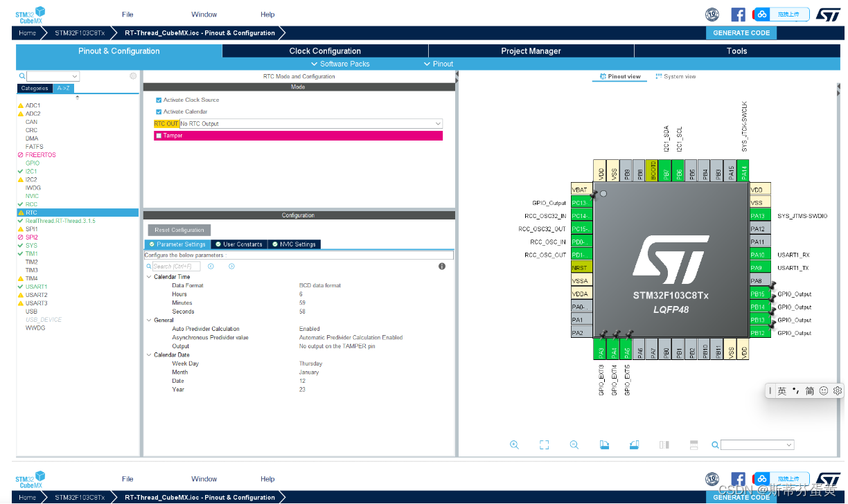This screenshot has width=848, height=504.
Task: Click the Week Day value Thursday
Action: click(x=310, y=363)
